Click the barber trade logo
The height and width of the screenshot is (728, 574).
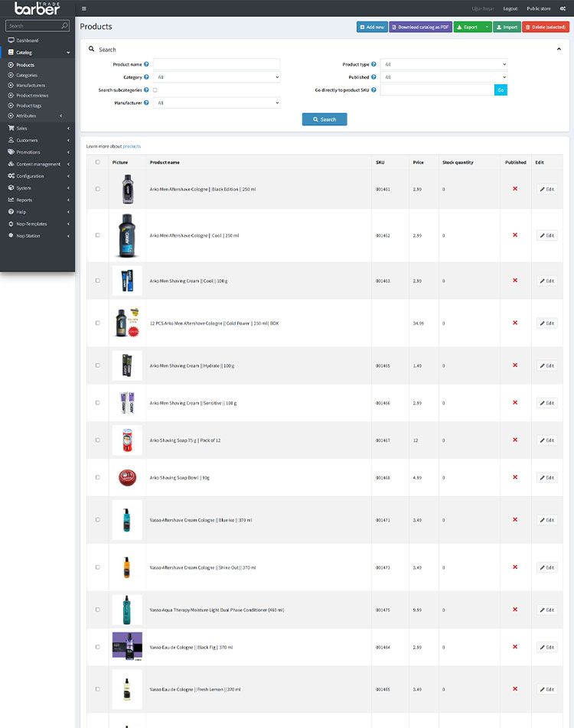(x=38, y=8)
